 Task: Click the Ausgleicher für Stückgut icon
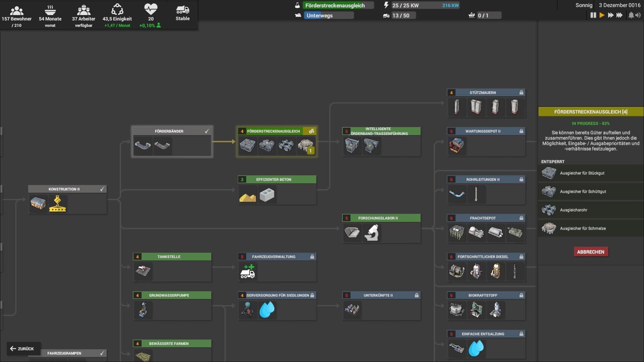point(549,173)
